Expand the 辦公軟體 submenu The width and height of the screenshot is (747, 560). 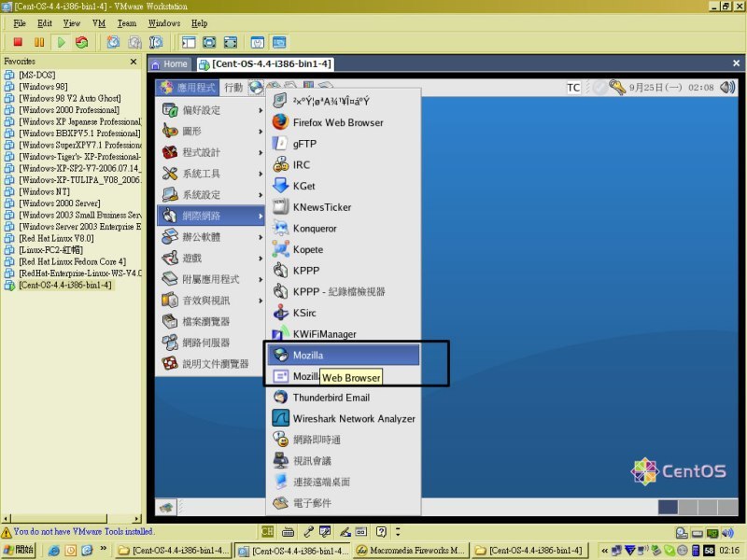click(x=212, y=237)
